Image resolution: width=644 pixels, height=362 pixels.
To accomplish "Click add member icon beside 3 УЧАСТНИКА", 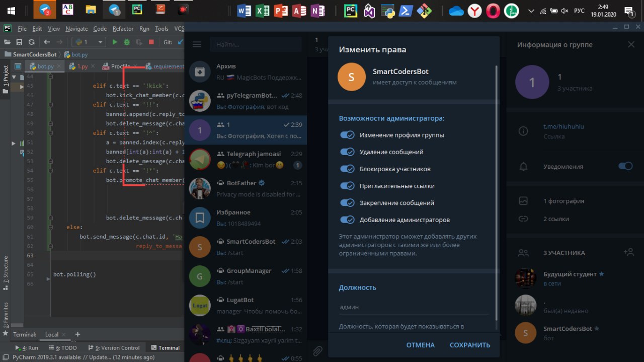I will [x=628, y=252].
